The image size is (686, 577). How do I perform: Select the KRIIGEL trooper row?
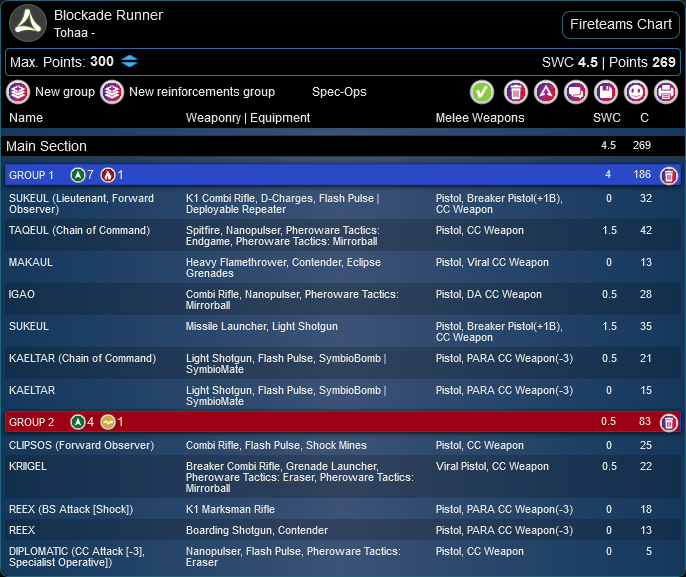pos(343,477)
